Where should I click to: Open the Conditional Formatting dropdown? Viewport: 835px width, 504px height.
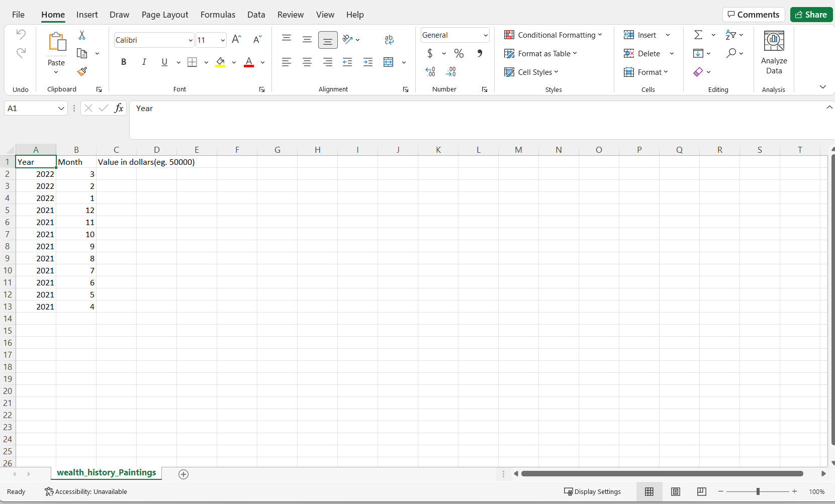tap(553, 35)
